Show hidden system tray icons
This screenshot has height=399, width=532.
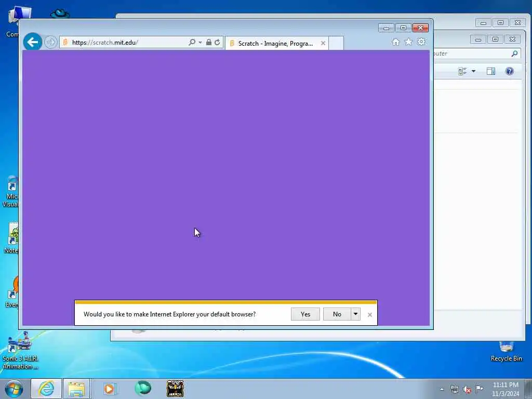[442, 390]
